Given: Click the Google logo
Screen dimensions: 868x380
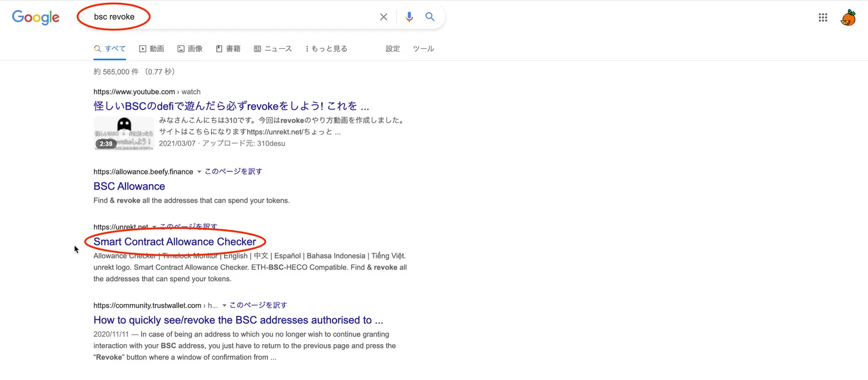Looking at the screenshot, I should (x=36, y=17).
